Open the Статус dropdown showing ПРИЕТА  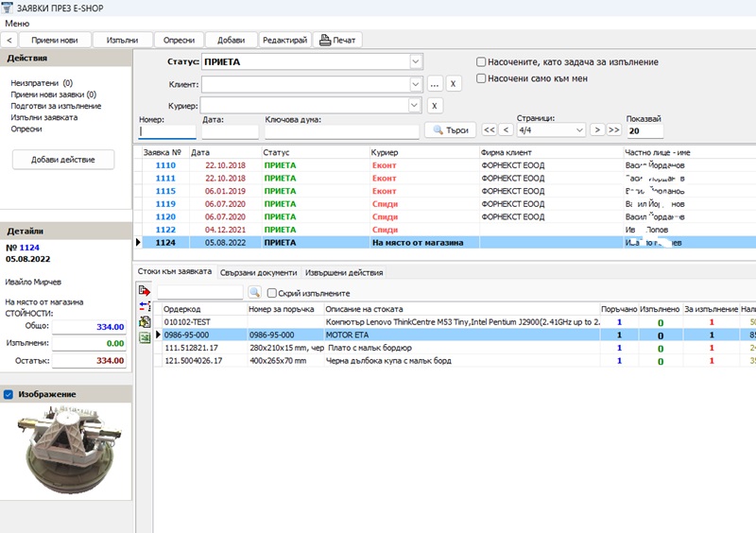pos(416,61)
